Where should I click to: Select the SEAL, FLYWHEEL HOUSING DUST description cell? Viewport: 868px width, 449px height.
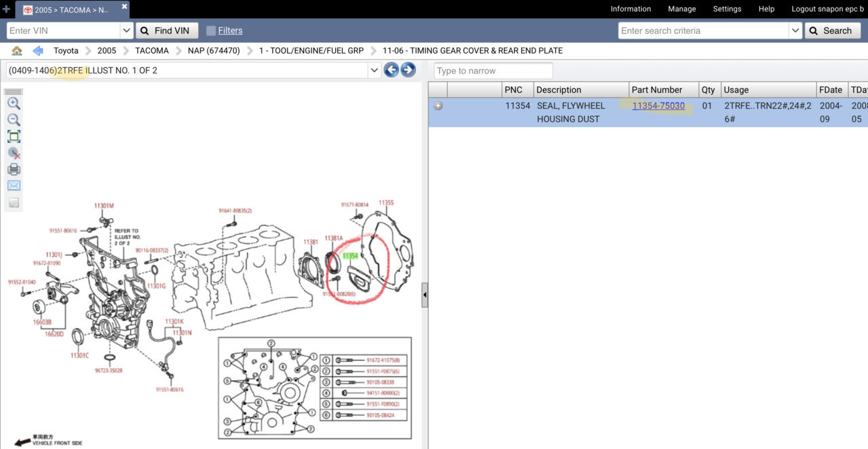[582, 112]
